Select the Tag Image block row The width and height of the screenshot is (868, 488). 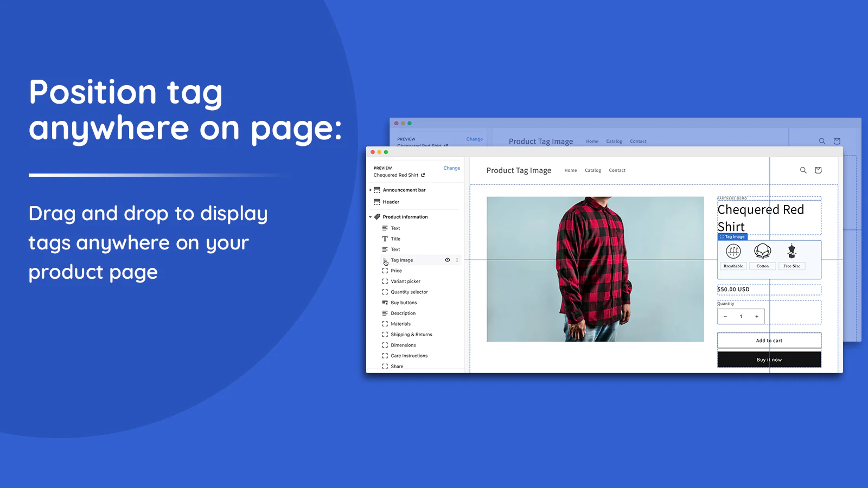[422, 260]
